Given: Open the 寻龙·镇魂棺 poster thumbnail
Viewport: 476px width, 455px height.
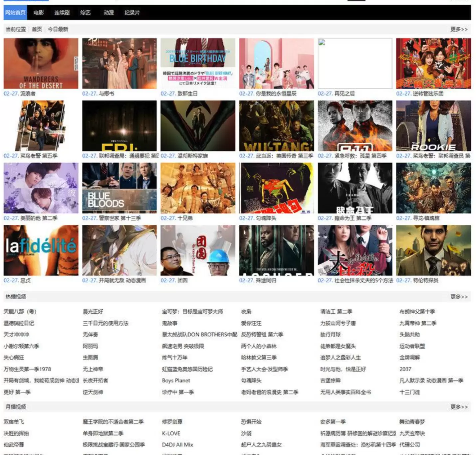Looking at the screenshot, I should pyautogui.click(x=433, y=188).
